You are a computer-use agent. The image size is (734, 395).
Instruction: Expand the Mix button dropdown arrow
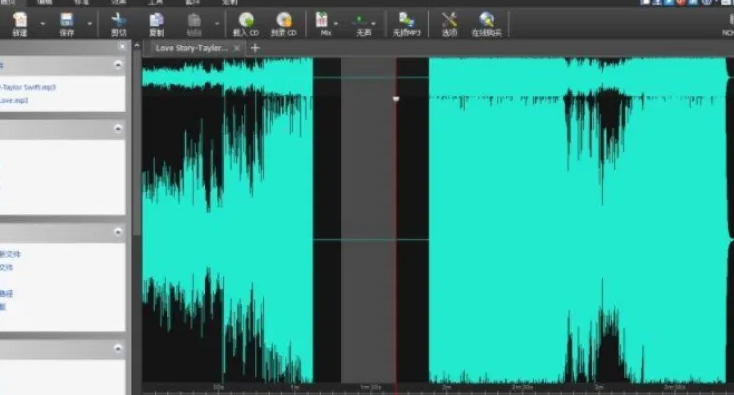(336, 23)
